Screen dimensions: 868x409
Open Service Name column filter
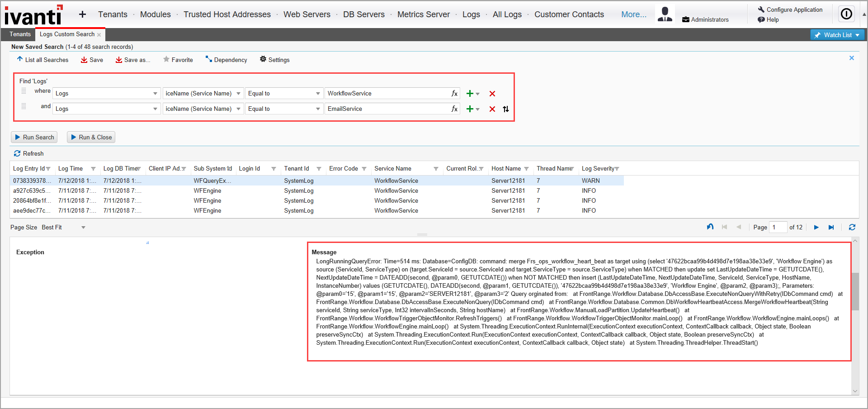436,169
